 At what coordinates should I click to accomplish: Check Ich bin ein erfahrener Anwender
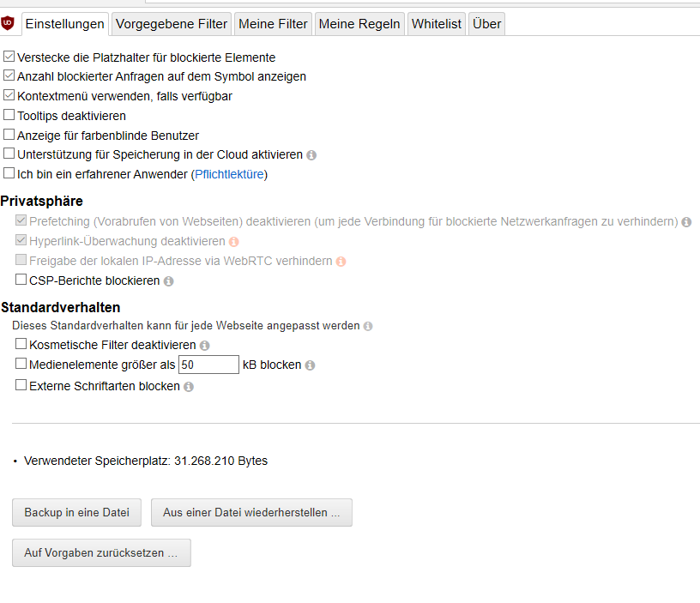[9, 173]
